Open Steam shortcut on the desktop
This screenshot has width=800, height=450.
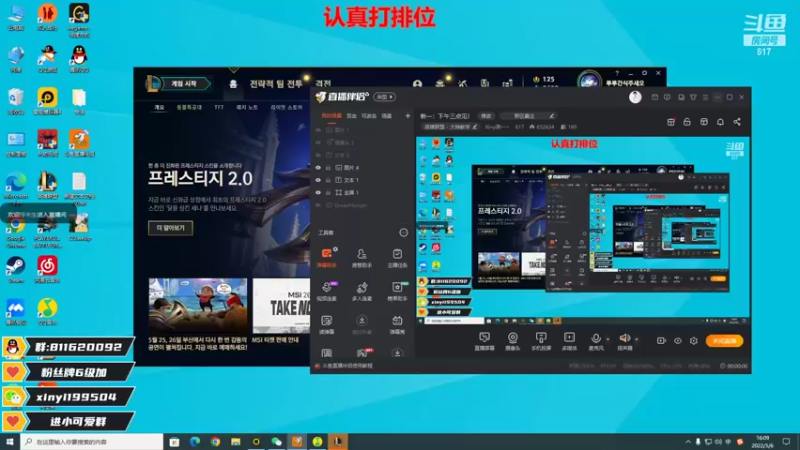click(x=15, y=270)
